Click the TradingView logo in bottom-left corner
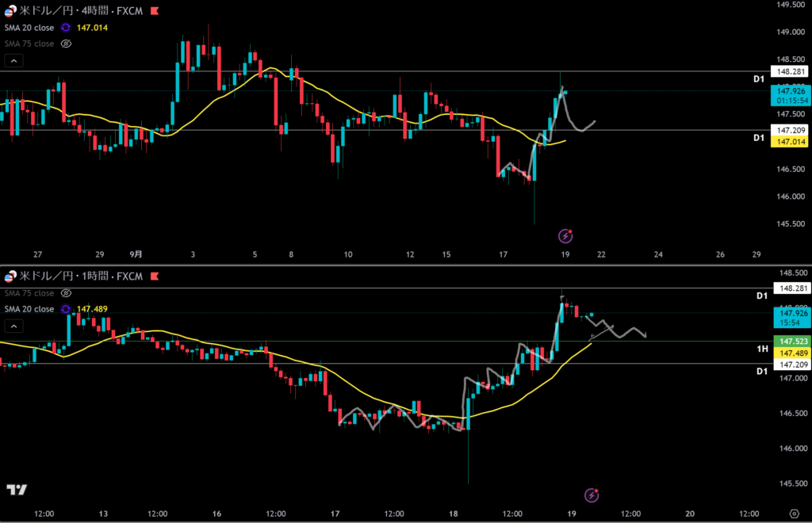 tap(17, 490)
